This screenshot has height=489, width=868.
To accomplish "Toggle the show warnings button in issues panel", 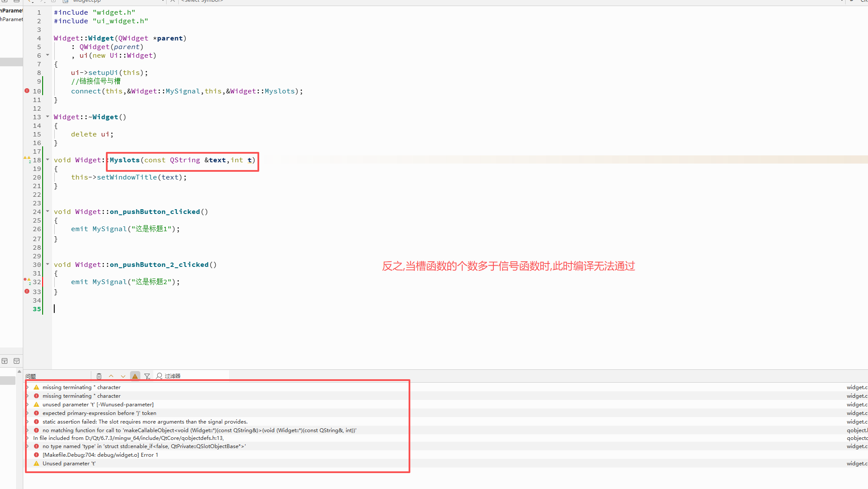I will 135,376.
